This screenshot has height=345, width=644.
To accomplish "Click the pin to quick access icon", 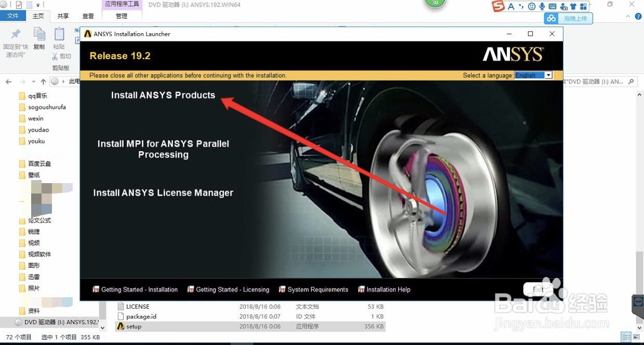I will (16, 34).
